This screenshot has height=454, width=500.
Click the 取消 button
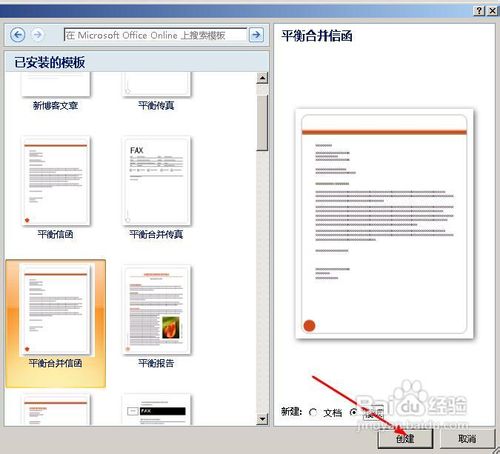coord(467,439)
